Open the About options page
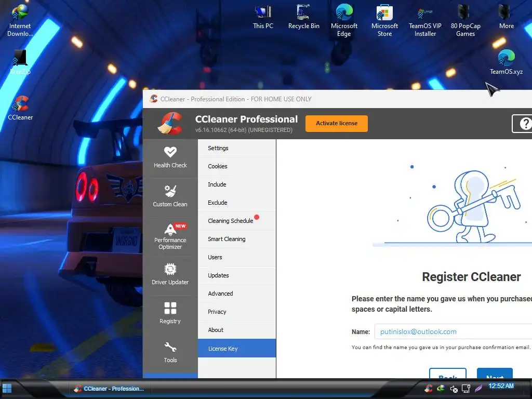The image size is (532, 399). [237, 330]
